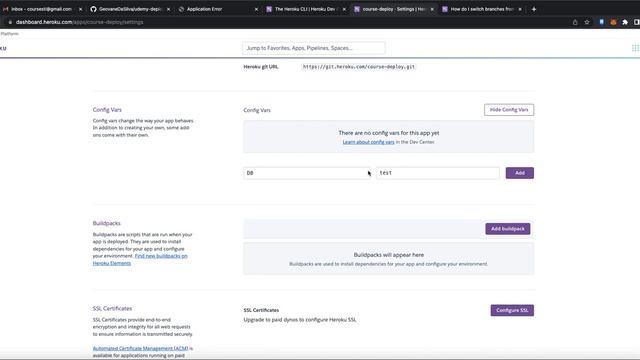Click the site lock icon in address bar
The height and width of the screenshot is (360, 640).
pos(10,22)
